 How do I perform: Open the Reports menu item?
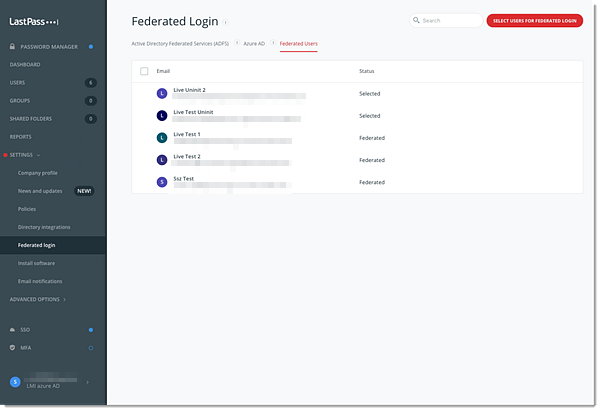click(21, 137)
